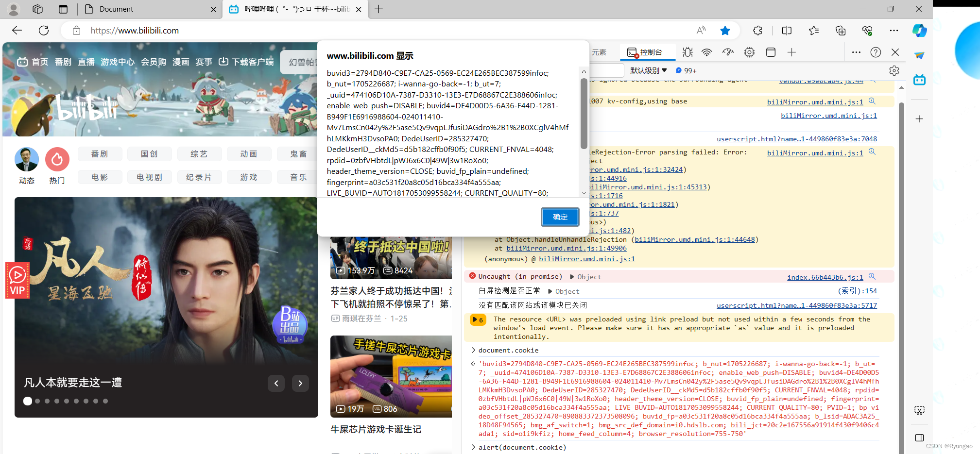Open the Favorites list icon

click(x=814, y=31)
